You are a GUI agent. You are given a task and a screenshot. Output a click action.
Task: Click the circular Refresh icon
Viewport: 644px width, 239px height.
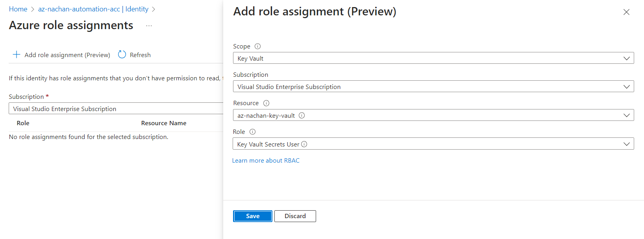click(x=122, y=55)
